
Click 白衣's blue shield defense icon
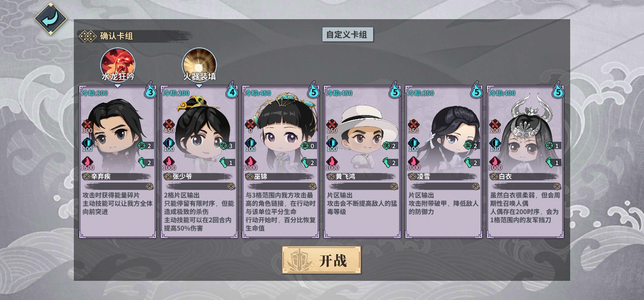tap(495, 143)
